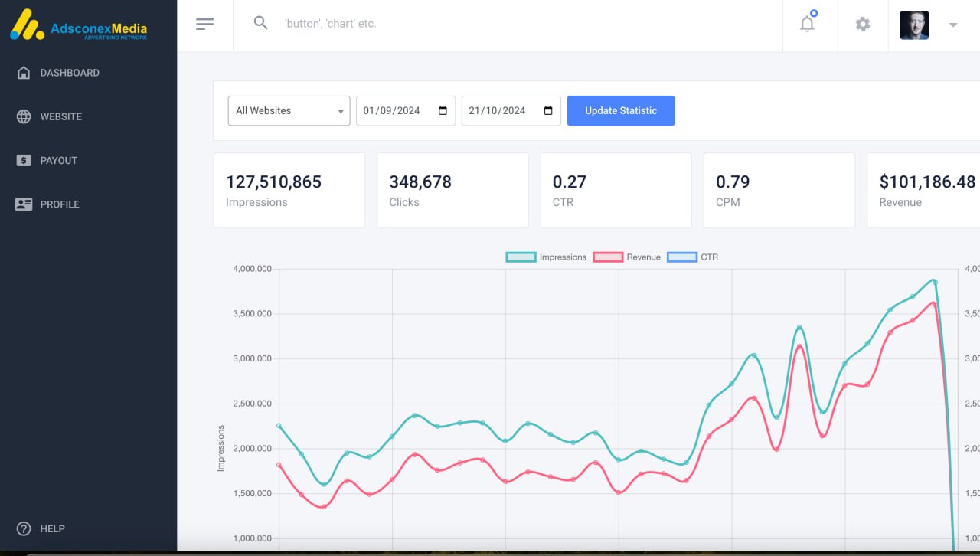The image size is (980, 556).
Task: Open the end date calendar picker
Action: click(x=549, y=110)
